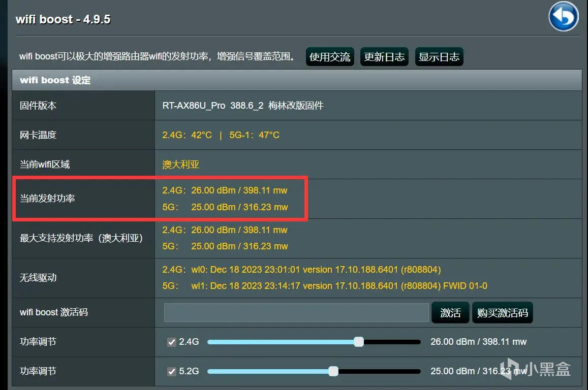The height and width of the screenshot is (390, 588).
Task: Click the 显示日志 show log button
Action: (x=439, y=57)
